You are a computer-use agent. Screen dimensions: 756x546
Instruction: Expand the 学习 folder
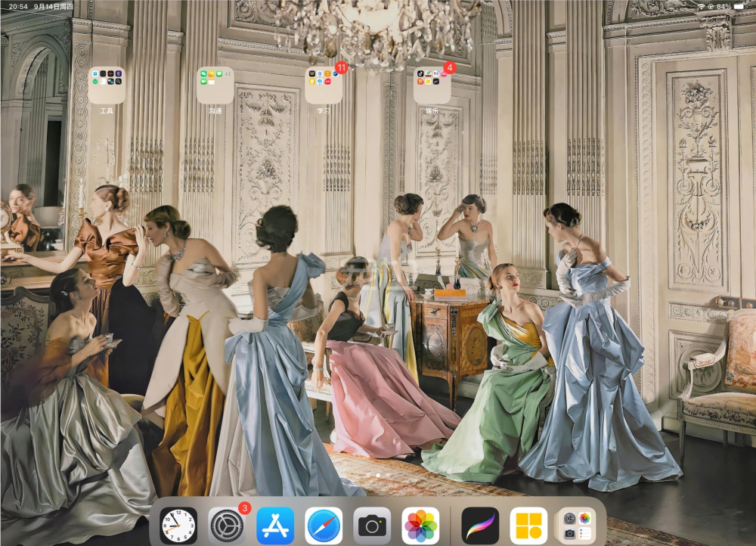tap(324, 85)
